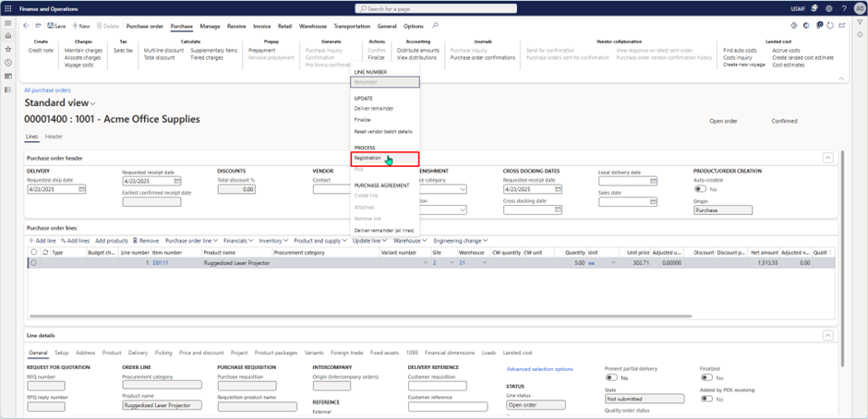The width and height of the screenshot is (868, 419).
Task: Switch to the Receive ribbon tab
Action: click(236, 26)
